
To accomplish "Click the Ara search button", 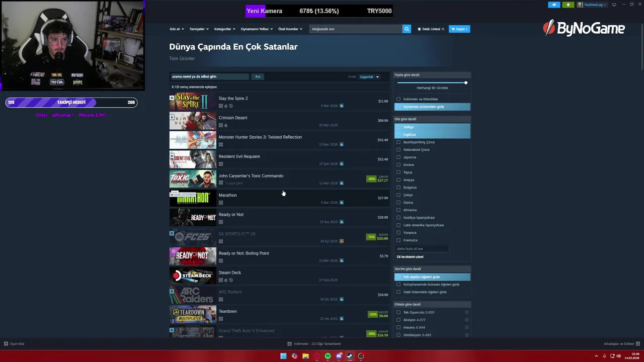I will point(258,76).
